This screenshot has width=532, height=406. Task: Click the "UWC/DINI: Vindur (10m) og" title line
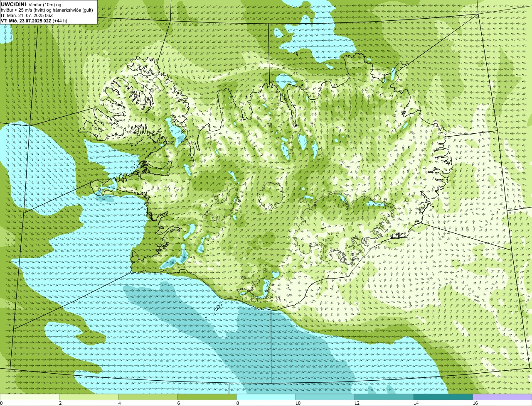point(31,5)
